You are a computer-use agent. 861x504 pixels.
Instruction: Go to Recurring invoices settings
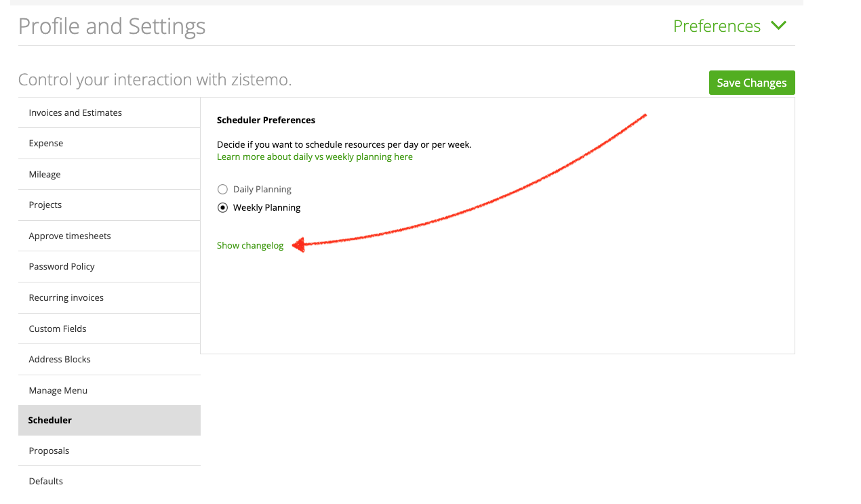click(x=66, y=297)
